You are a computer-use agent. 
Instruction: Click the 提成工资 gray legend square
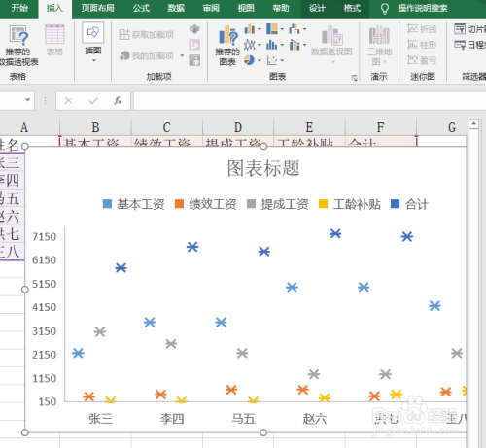click(x=251, y=204)
